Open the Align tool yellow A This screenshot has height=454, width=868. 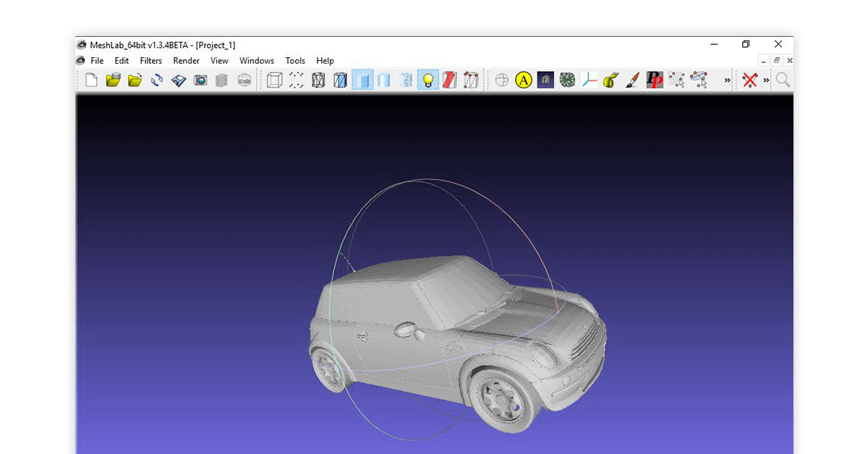click(524, 80)
